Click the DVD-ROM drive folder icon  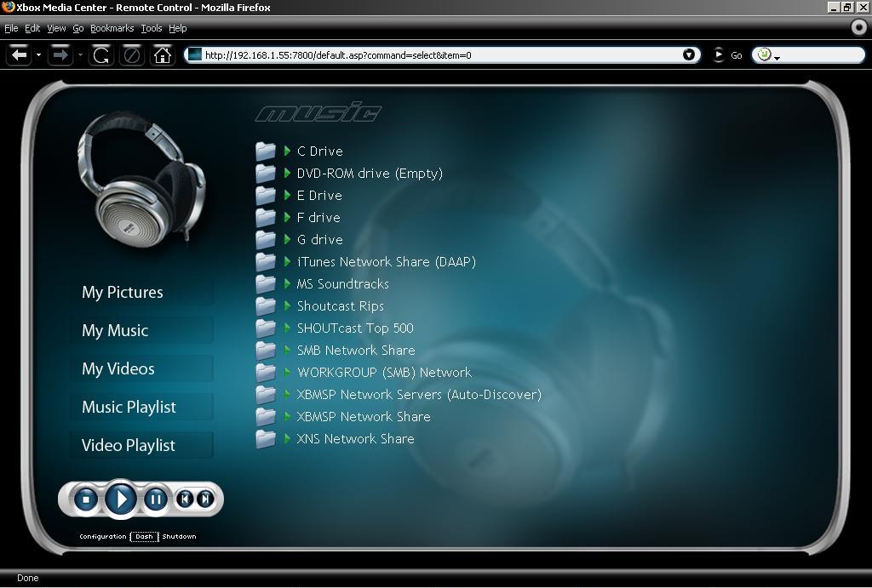(266, 173)
